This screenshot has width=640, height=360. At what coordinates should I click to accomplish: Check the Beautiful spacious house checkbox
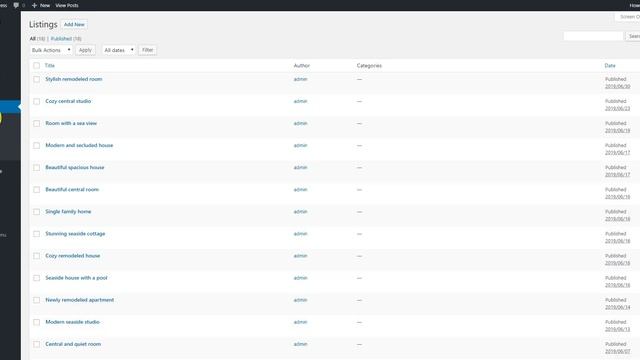pyautogui.click(x=37, y=167)
